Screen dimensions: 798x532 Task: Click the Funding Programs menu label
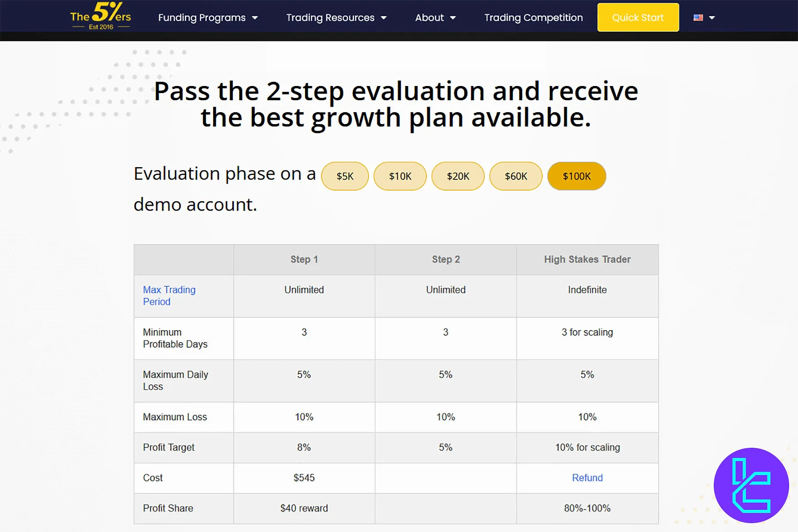[202, 18]
